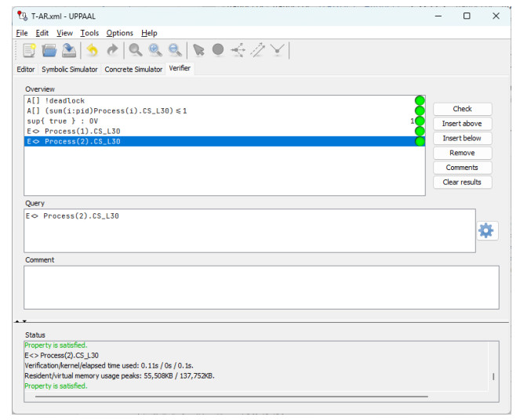Screen dimensions: 520x420
Task: Click the Status panel vertical scrollbar
Action: [x=493, y=376]
